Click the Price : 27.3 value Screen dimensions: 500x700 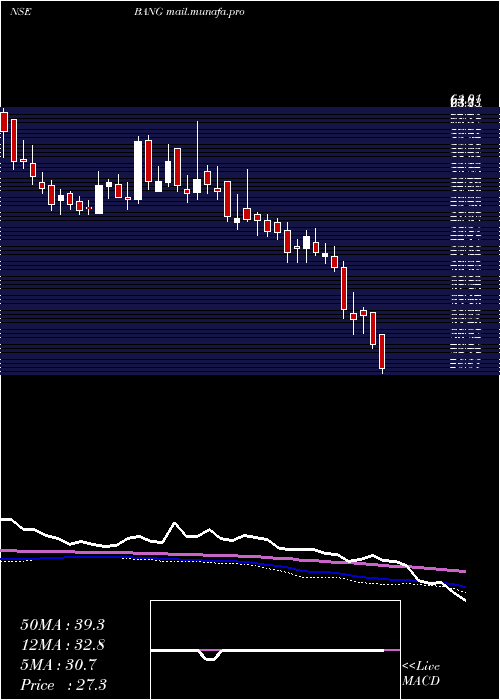coord(63,685)
